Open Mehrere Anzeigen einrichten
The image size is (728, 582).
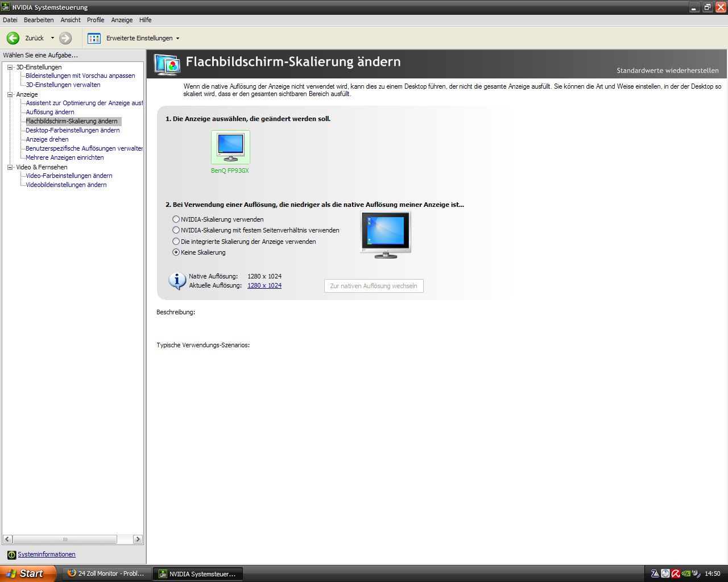click(x=65, y=157)
